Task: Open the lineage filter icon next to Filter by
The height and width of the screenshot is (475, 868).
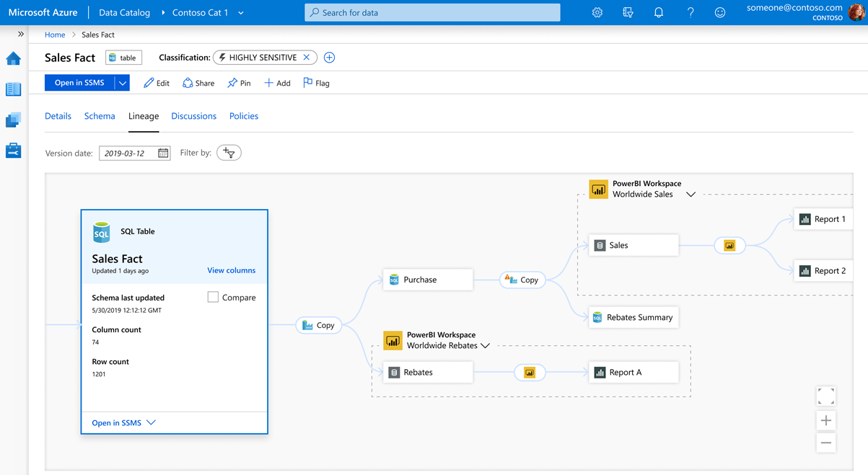Action: coord(229,152)
